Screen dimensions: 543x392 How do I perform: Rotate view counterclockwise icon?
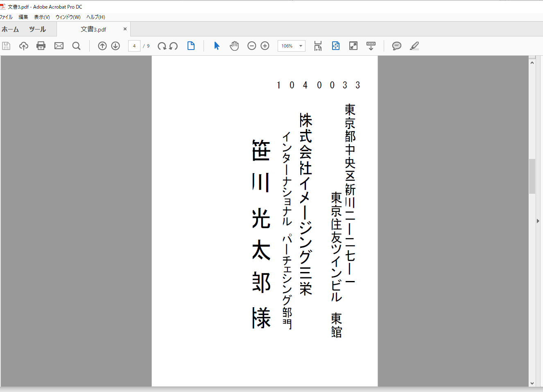pos(174,46)
